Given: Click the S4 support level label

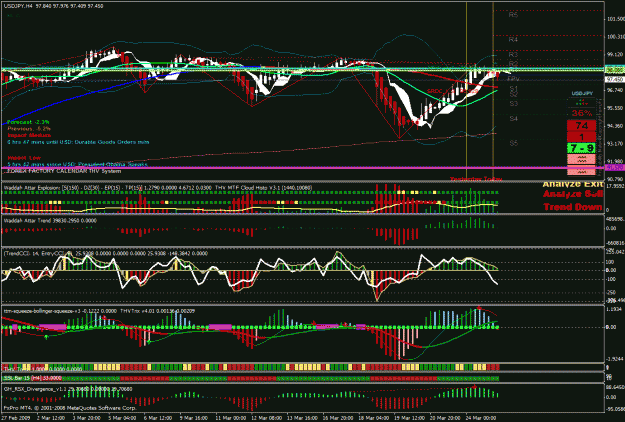Looking at the screenshot, I should [513, 118].
